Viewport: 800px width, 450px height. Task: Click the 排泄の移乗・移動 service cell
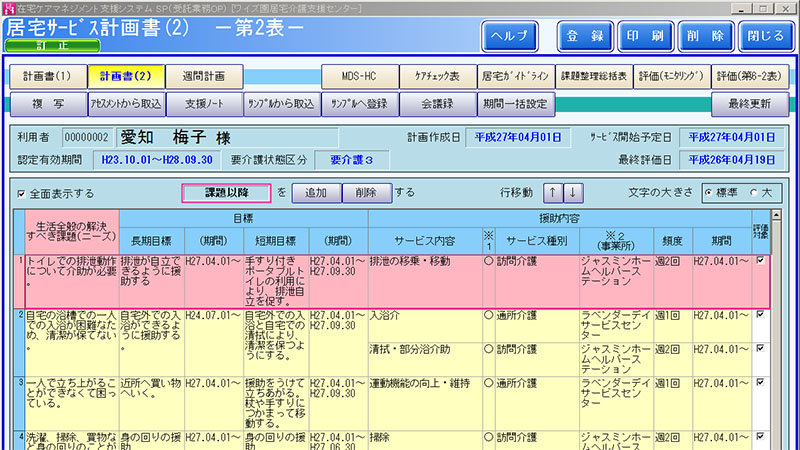pyautogui.click(x=425, y=281)
